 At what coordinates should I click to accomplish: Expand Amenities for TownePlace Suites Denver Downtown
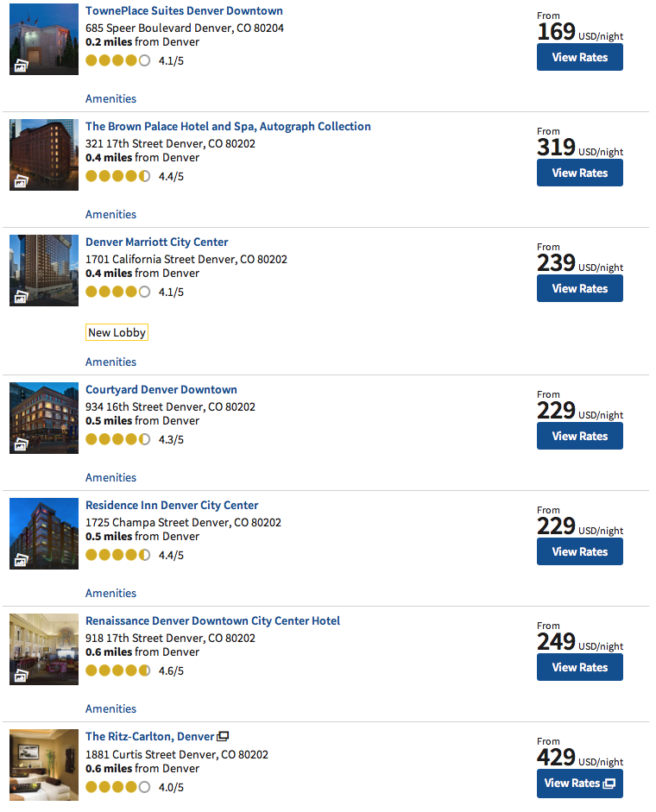(110, 99)
